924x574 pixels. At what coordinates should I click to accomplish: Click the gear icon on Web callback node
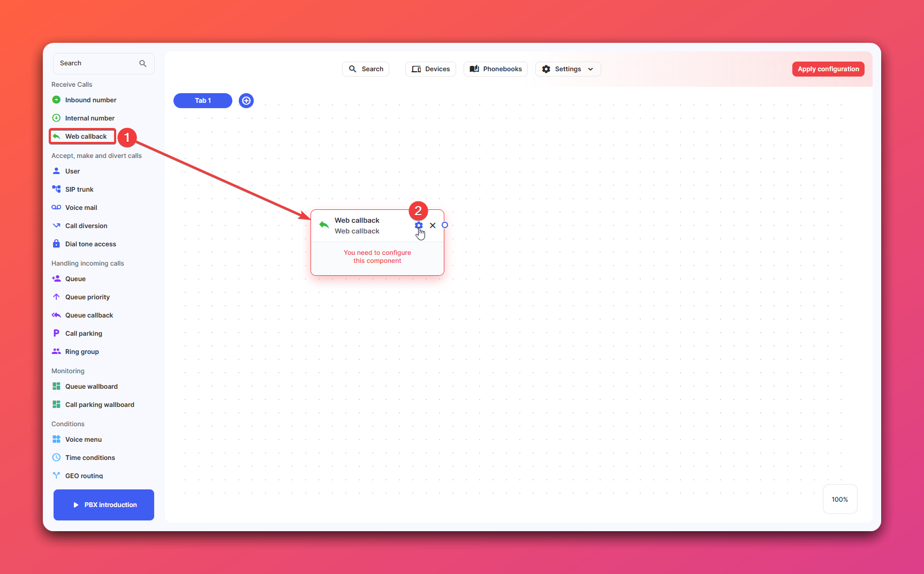419,225
